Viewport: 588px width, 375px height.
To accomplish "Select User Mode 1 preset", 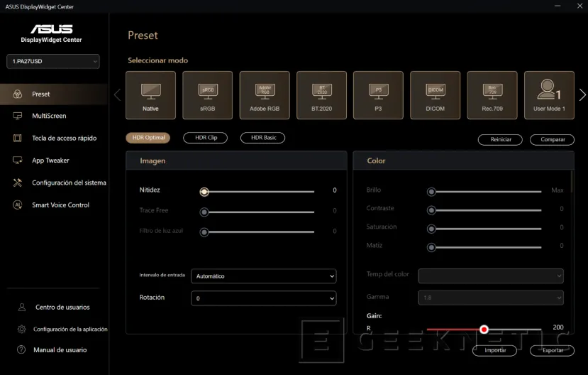I will tap(549, 95).
